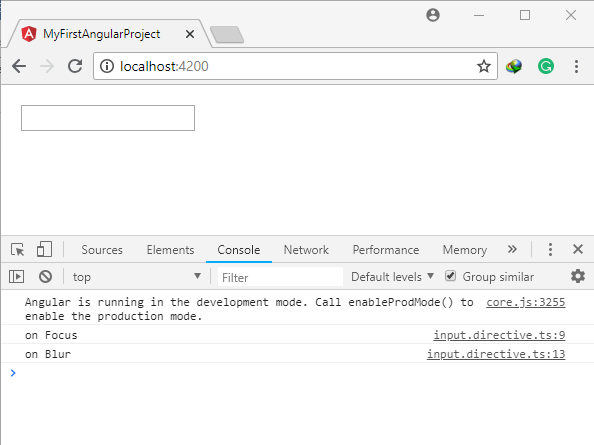Close the DevTools panel
This screenshot has height=445, width=594.
[x=578, y=249]
